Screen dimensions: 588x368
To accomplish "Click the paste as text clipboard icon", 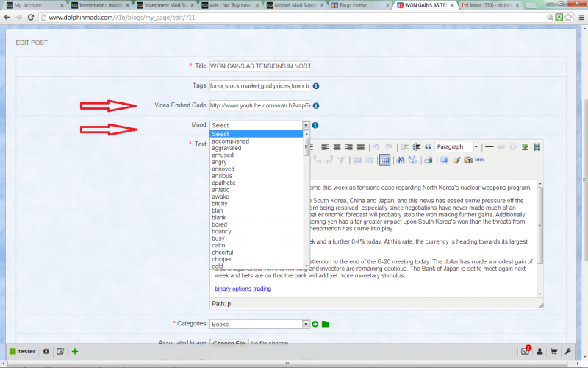I will coord(468,160).
